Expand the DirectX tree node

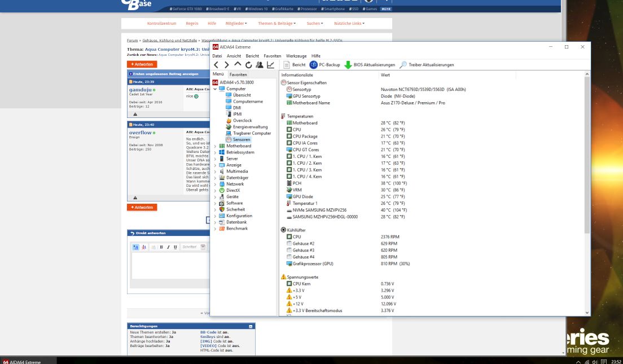click(x=215, y=191)
